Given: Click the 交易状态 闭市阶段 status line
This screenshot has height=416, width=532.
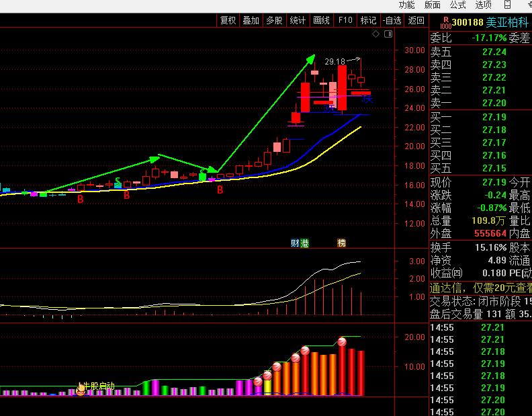Looking at the screenshot, I should pyautogui.click(x=480, y=302).
